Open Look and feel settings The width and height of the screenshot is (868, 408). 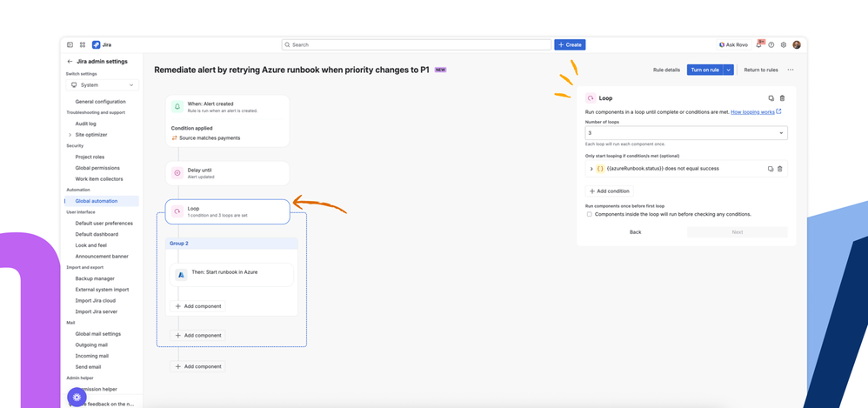coord(90,245)
